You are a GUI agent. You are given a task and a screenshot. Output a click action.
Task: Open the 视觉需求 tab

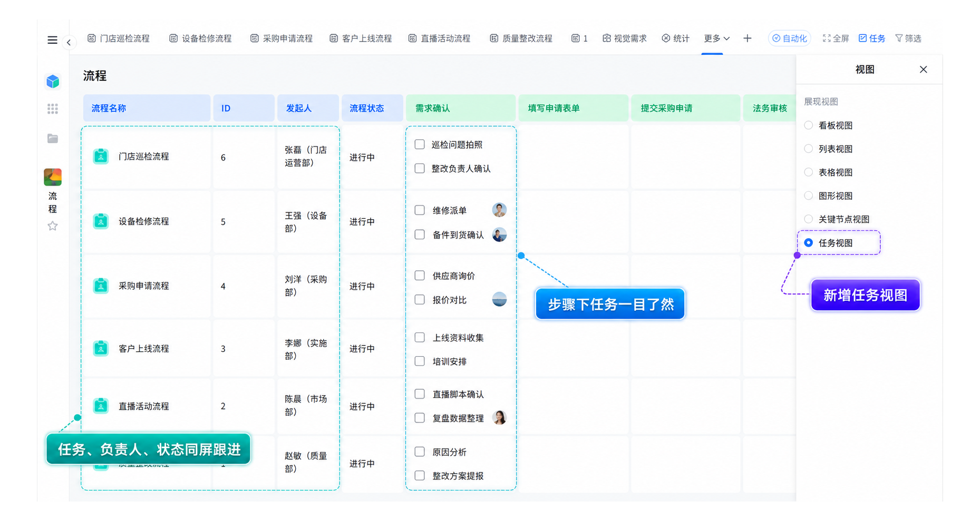625,38
